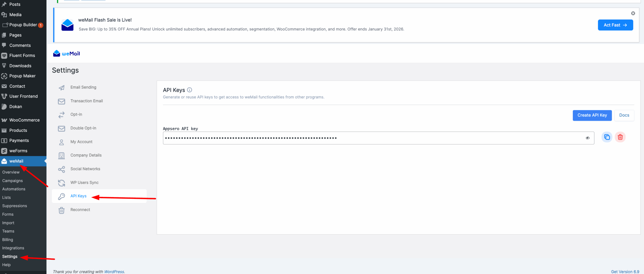Click Act Fast sale button
Image resolution: width=644 pixels, height=274 pixels.
(x=615, y=25)
